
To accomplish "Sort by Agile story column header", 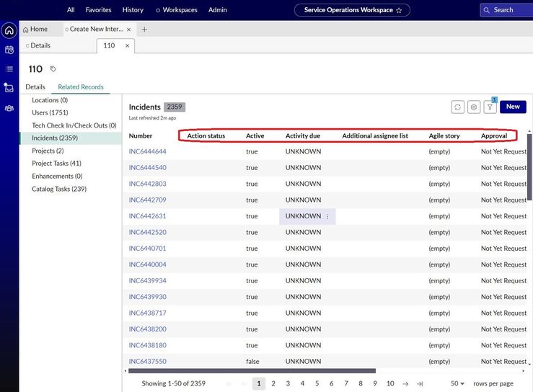I will coord(444,136).
